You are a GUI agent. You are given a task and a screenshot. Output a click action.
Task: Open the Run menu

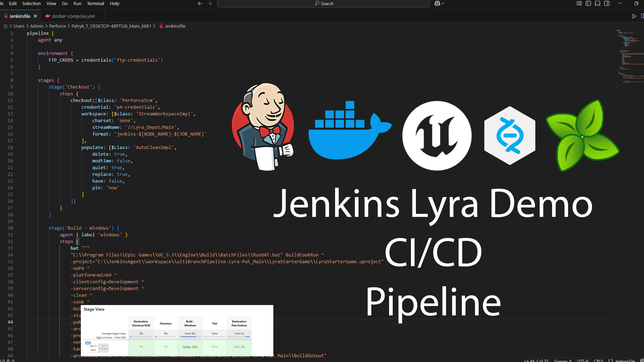[77, 3]
